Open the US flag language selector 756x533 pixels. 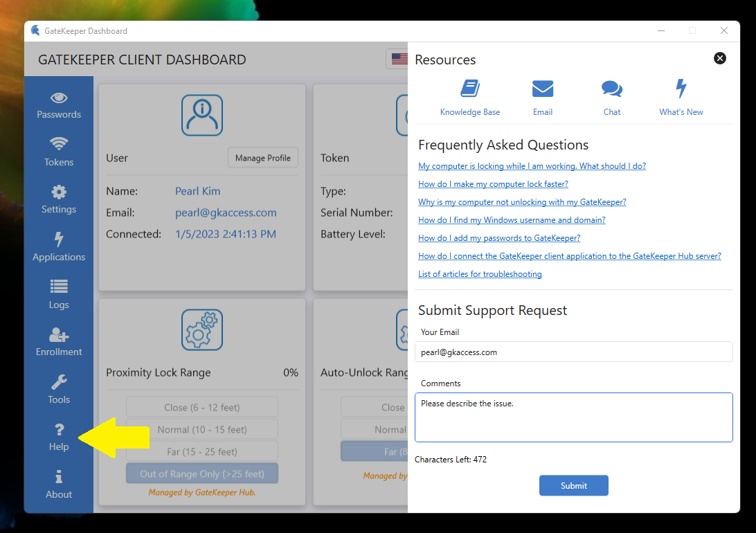click(x=397, y=59)
